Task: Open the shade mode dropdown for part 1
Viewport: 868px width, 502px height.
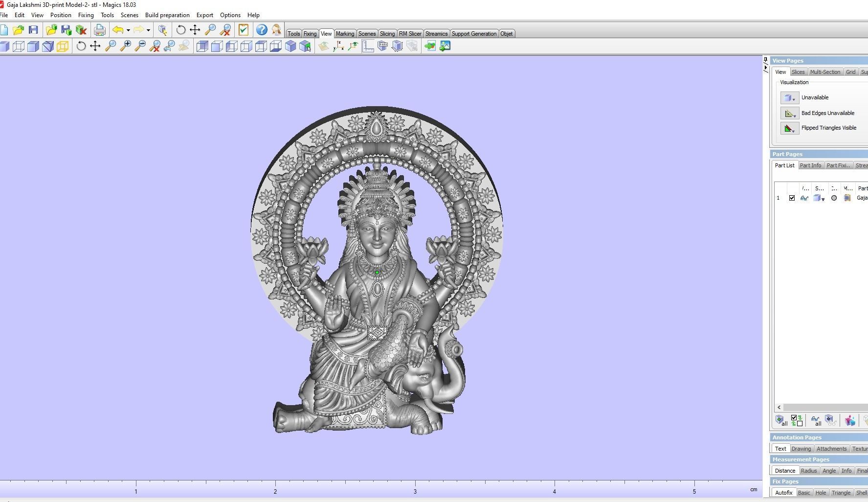Action: pyautogui.click(x=823, y=199)
